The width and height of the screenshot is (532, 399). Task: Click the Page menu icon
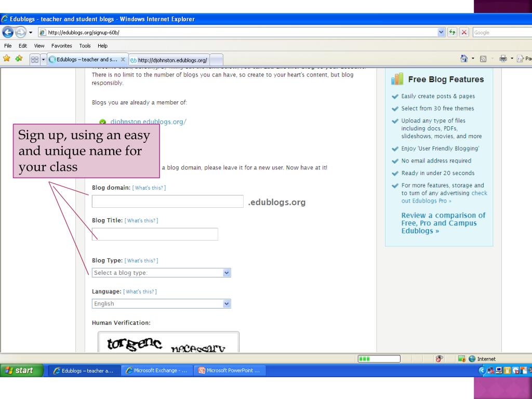(521, 59)
